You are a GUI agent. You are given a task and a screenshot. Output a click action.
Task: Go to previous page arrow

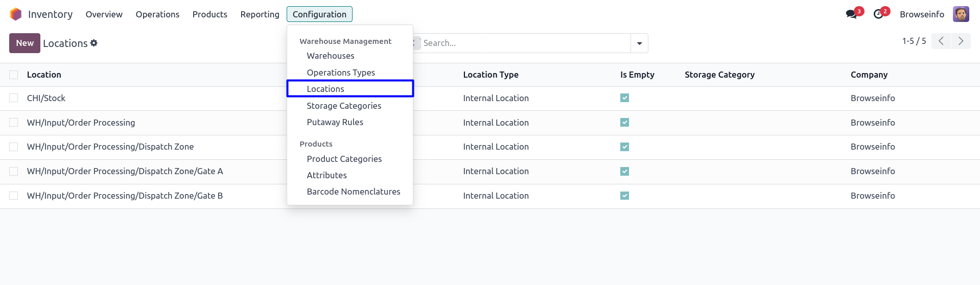941,41
